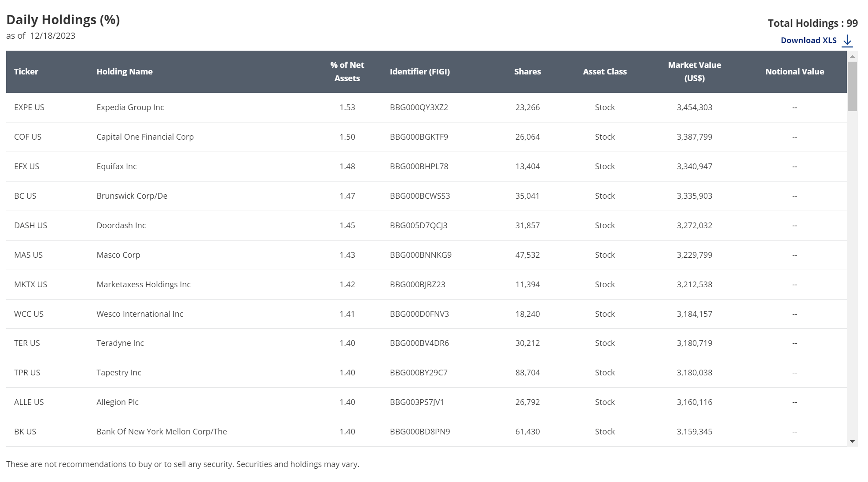This screenshot has width=868, height=482.
Task: Click Bank Of New York Mellon Corp/The
Action: [162, 432]
